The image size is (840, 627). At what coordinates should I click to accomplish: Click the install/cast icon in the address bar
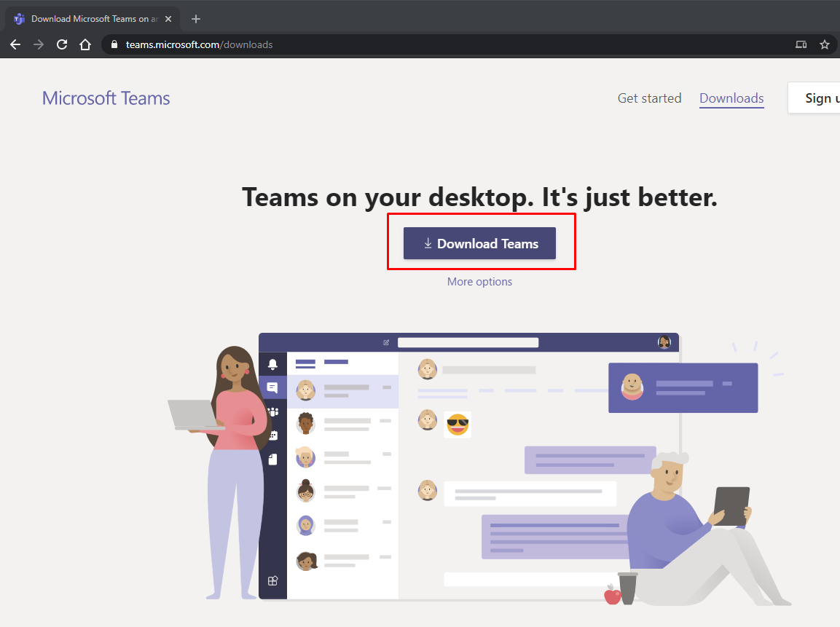click(x=801, y=44)
